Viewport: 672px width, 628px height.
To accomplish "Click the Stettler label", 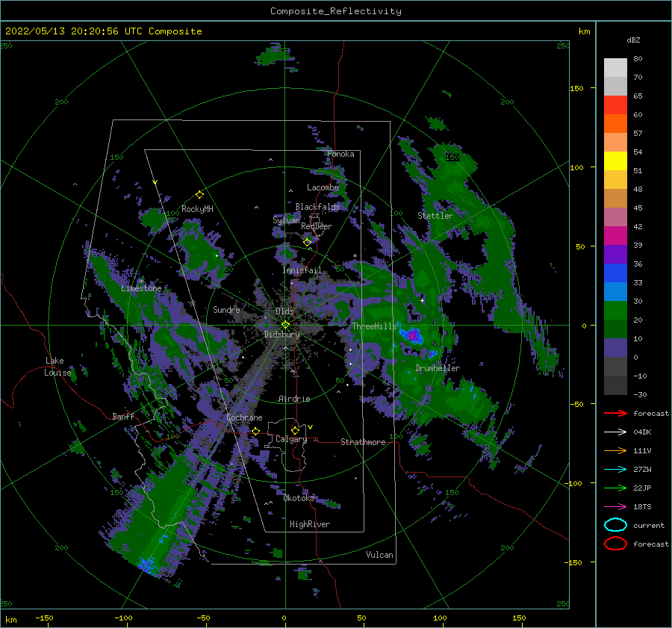I will (435, 216).
